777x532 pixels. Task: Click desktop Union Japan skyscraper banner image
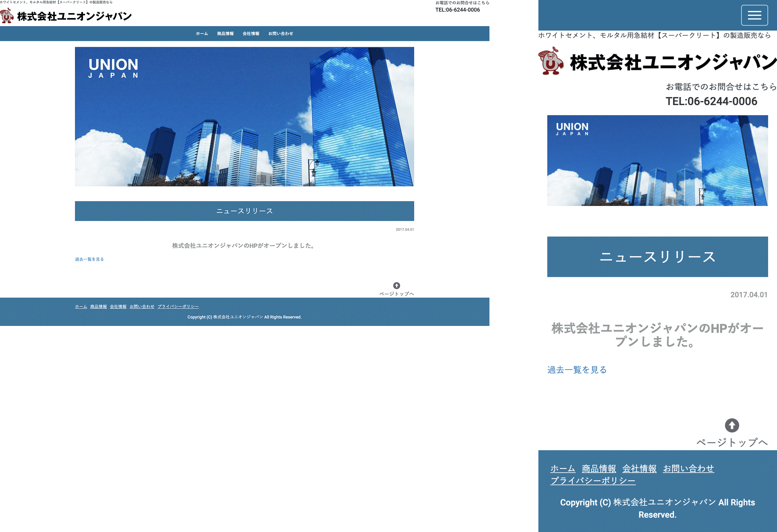[x=244, y=116]
